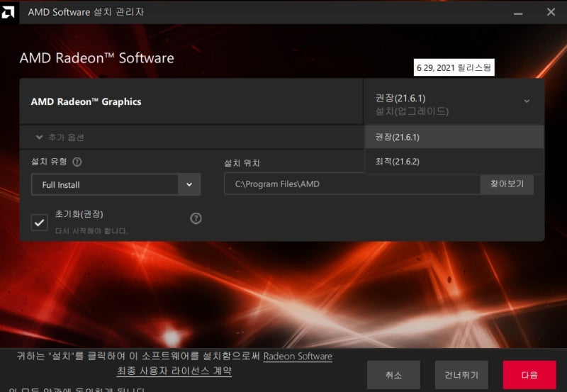Click the AMD logo icon in title bar
Viewport: 567px width, 392px height.
[9, 12]
